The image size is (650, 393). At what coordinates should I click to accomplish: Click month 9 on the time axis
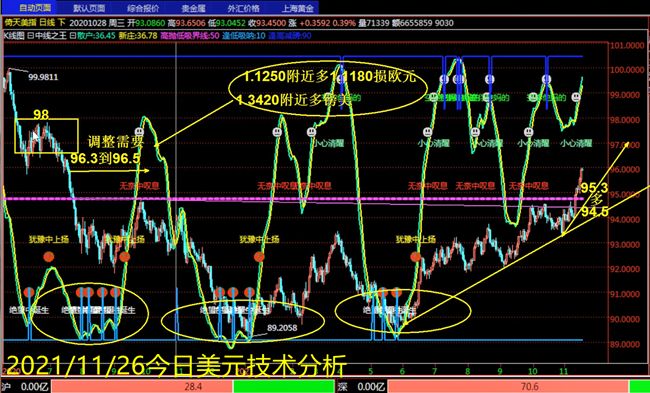coord(500,370)
